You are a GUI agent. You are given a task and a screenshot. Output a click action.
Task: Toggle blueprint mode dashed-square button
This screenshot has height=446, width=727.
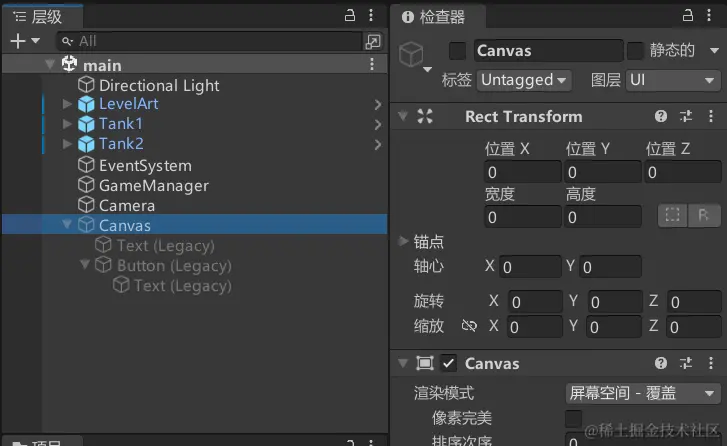(673, 215)
